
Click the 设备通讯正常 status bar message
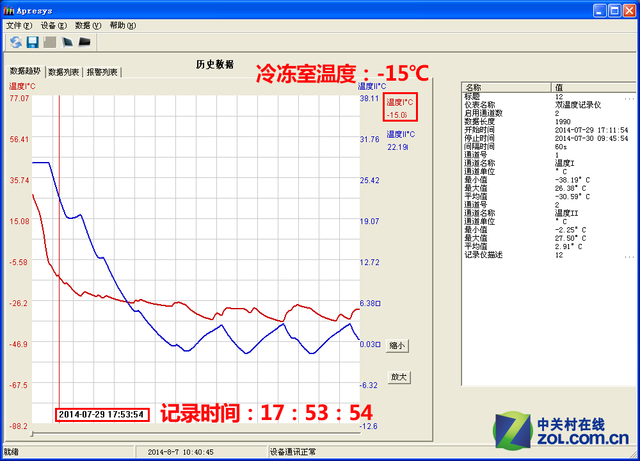pos(292,452)
